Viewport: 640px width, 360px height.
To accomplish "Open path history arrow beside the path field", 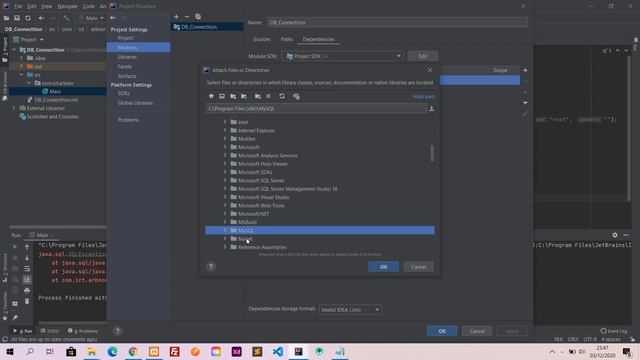I will (x=431, y=109).
